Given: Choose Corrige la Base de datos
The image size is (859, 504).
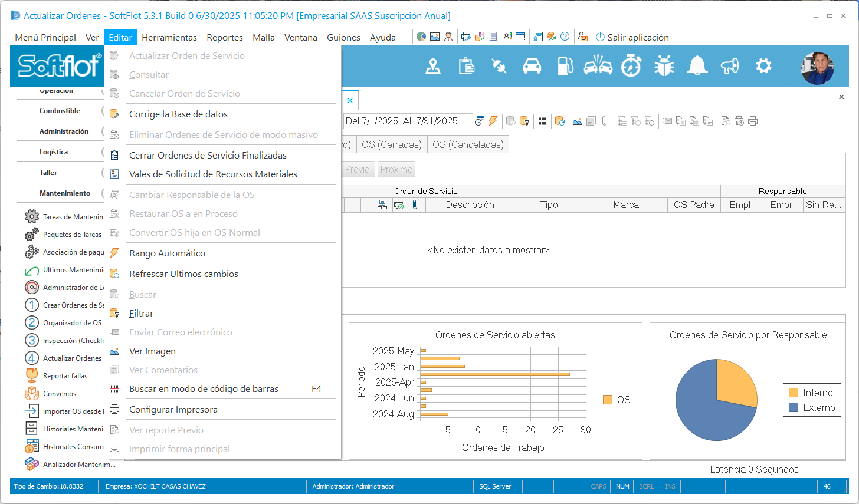Looking at the screenshot, I should [178, 114].
